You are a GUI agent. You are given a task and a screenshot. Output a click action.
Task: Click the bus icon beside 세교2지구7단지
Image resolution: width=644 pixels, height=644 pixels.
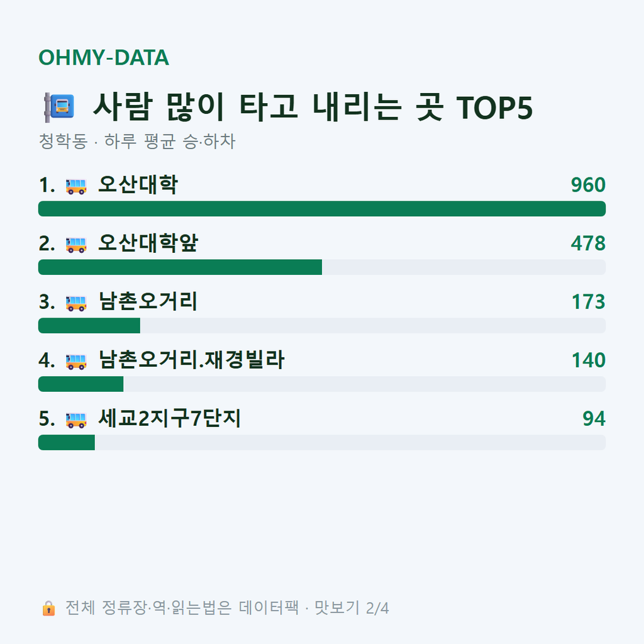(x=76, y=419)
